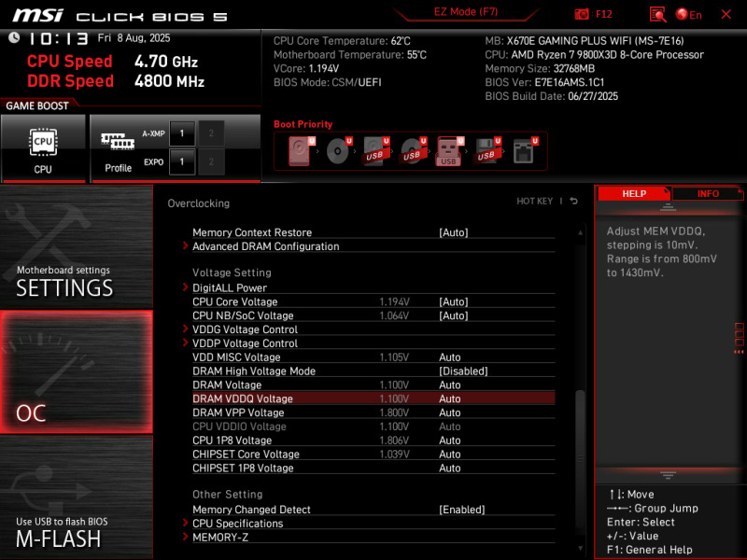This screenshot has height=560, width=747.
Task: Open CPU NB/SoC Voltage [Auto] dropdown
Action: (x=453, y=315)
